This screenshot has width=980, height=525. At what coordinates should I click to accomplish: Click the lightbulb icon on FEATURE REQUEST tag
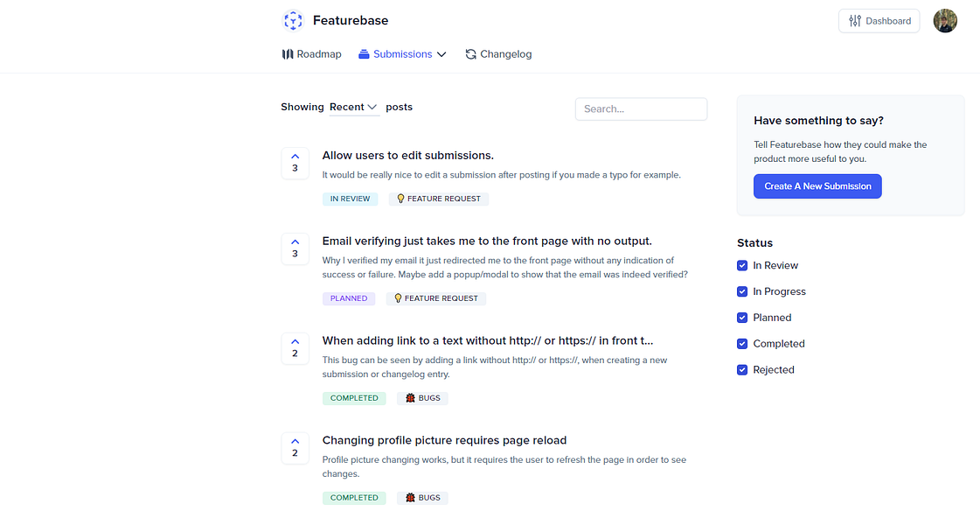pyautogui.click(x=400, y=199)
